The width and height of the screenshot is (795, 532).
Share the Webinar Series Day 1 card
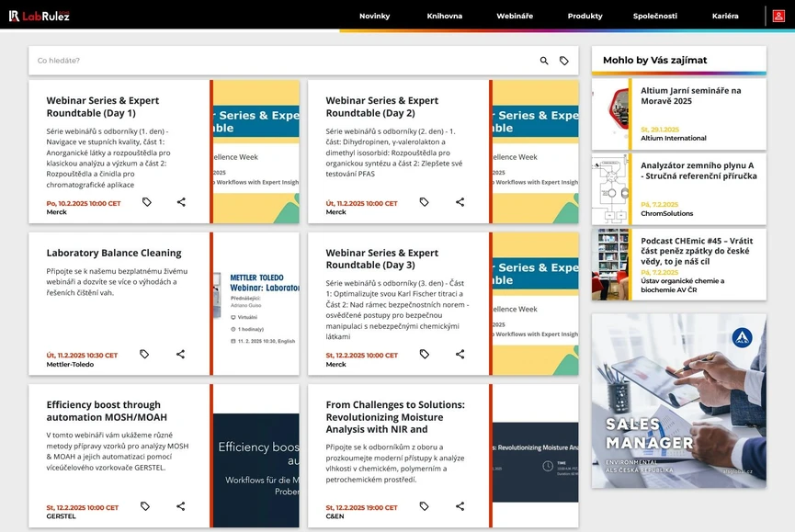click(x=181, y=202)
